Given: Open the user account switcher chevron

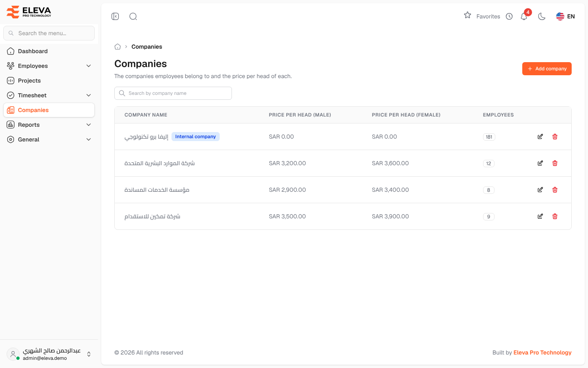Looking at the screenshot, I should [x=89, y=354].
